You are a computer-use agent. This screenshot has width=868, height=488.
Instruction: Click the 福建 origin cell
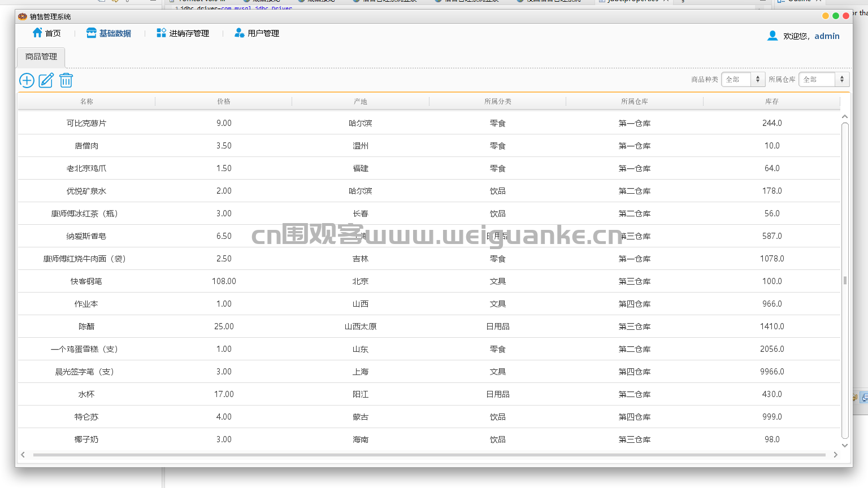click(361, 168)
